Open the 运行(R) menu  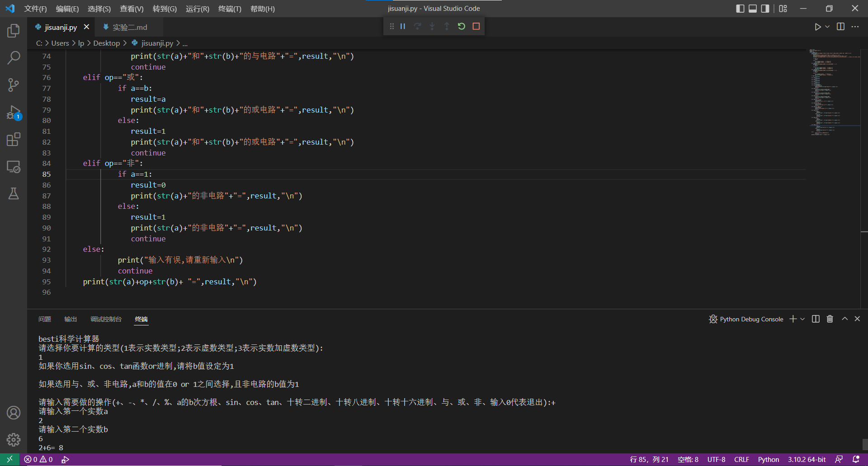coord(198,9)
